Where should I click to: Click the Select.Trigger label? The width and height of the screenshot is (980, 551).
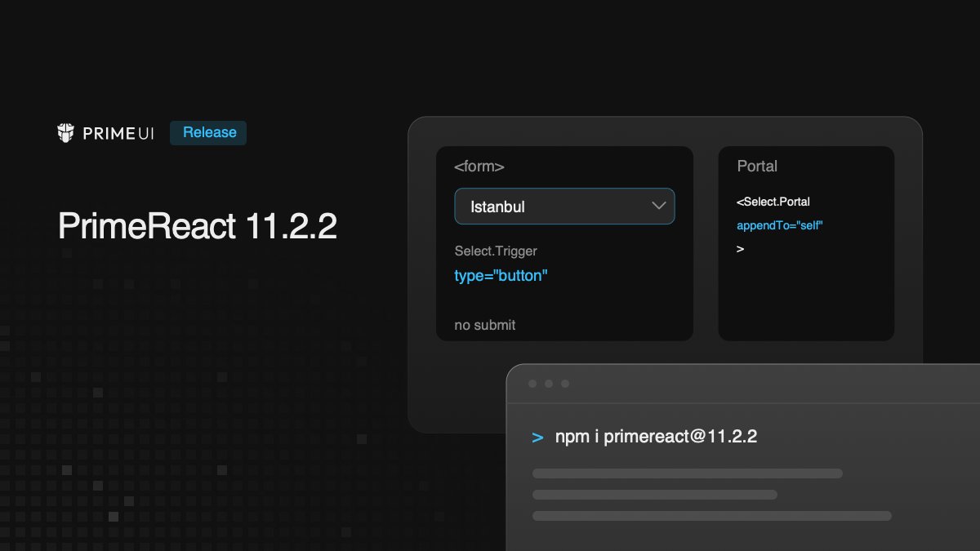click(496, 251)
